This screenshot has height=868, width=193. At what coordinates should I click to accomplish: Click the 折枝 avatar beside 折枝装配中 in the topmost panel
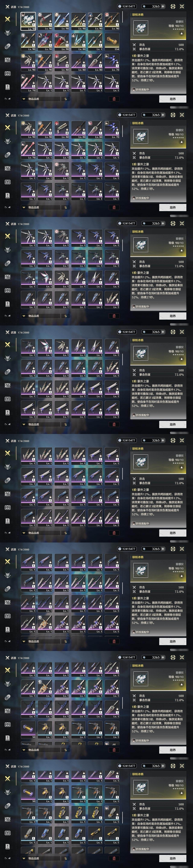pyautogui.click(x=134, y=90)
